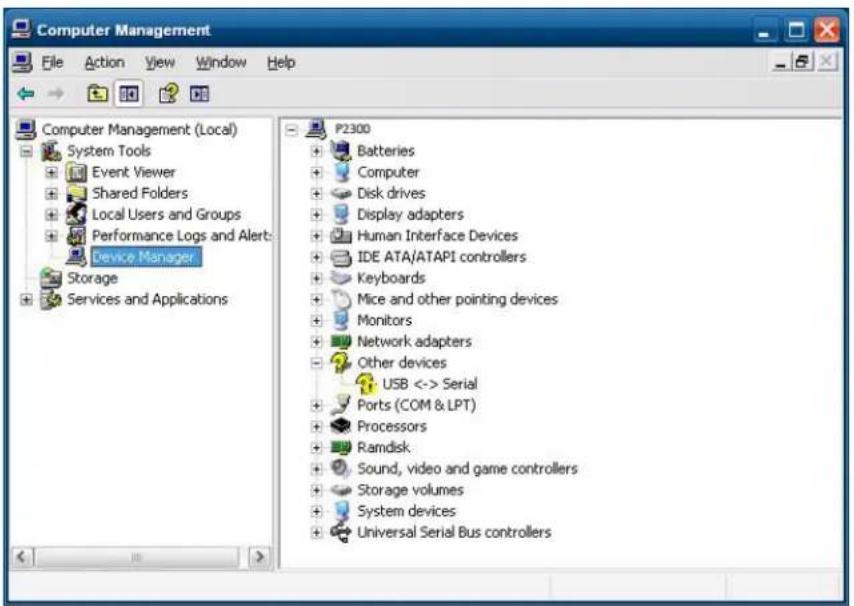Click the 'P2300' computer name label
The height and width of the screenshot is (606, 854).
pos(352,129)
